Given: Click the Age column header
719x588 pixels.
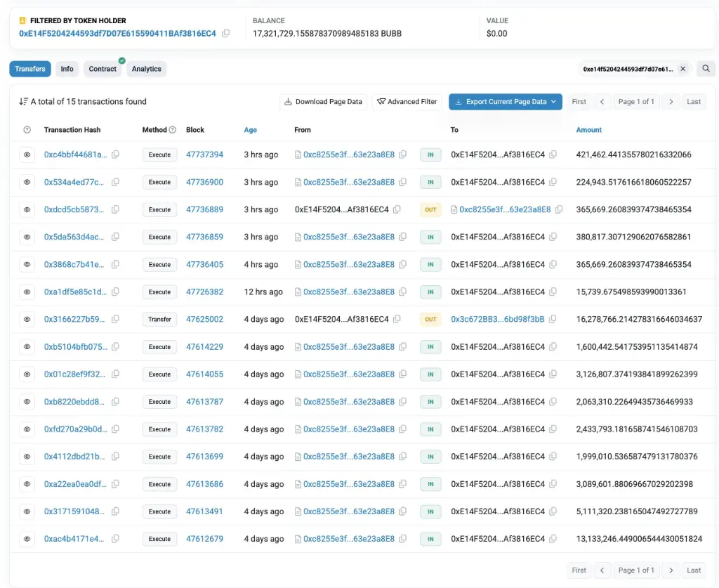Looking at the screenshot, I should 251,130.
